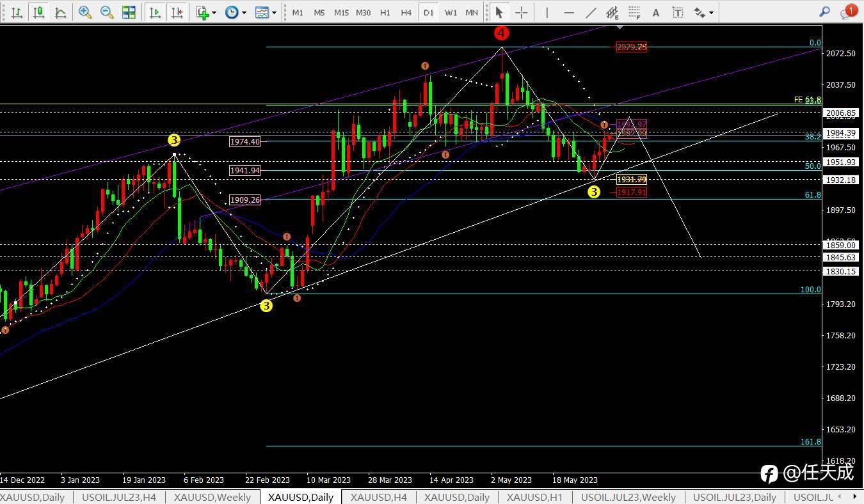Zoom in on the chart
The width and height of the screenshot is (864, 504).
[x=84, y=12]
